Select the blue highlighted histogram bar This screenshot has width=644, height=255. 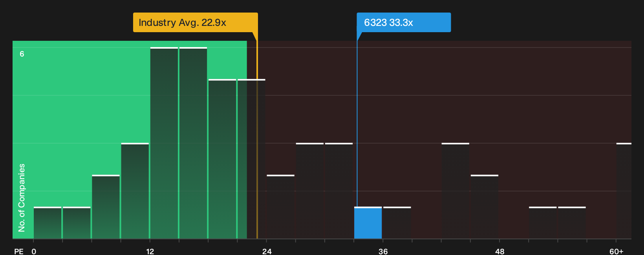(368, 223)
